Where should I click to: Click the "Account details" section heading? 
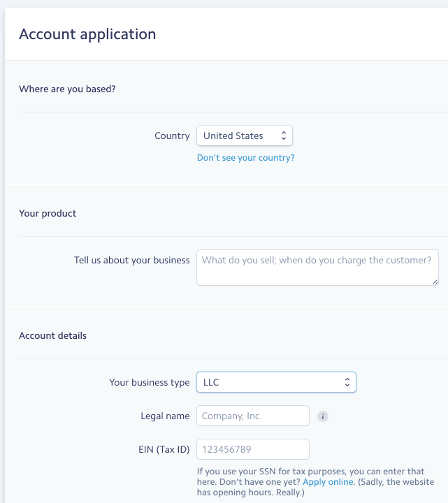click(53, 335)
